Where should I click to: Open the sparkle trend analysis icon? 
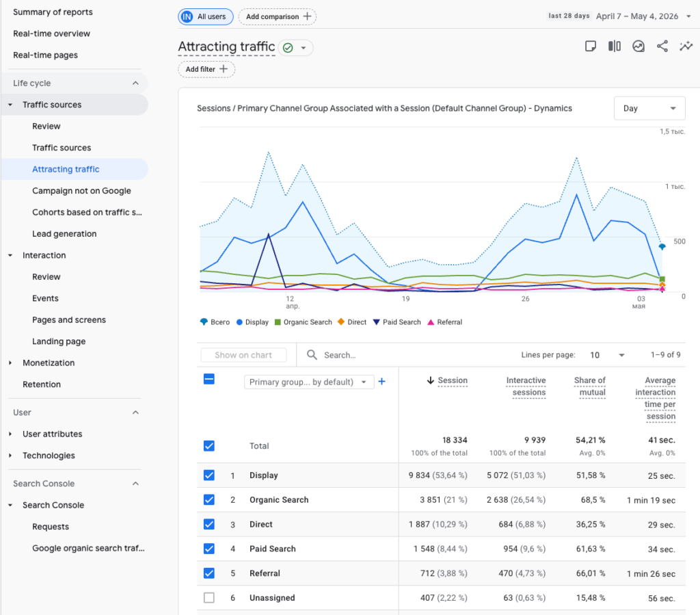(x=686, y=46)
